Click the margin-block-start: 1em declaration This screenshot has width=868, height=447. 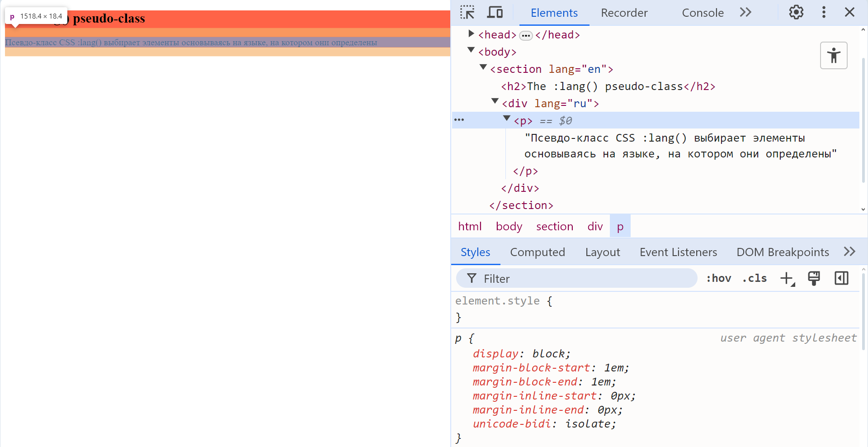551,368
